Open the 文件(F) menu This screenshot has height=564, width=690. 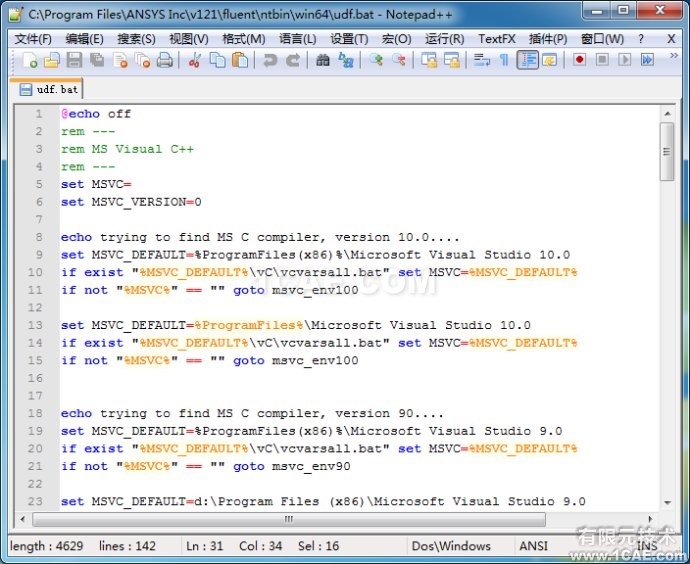coord(33,39)
